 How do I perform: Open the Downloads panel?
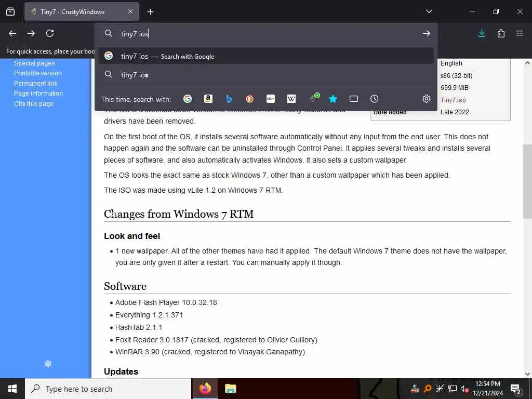[482, 33]
